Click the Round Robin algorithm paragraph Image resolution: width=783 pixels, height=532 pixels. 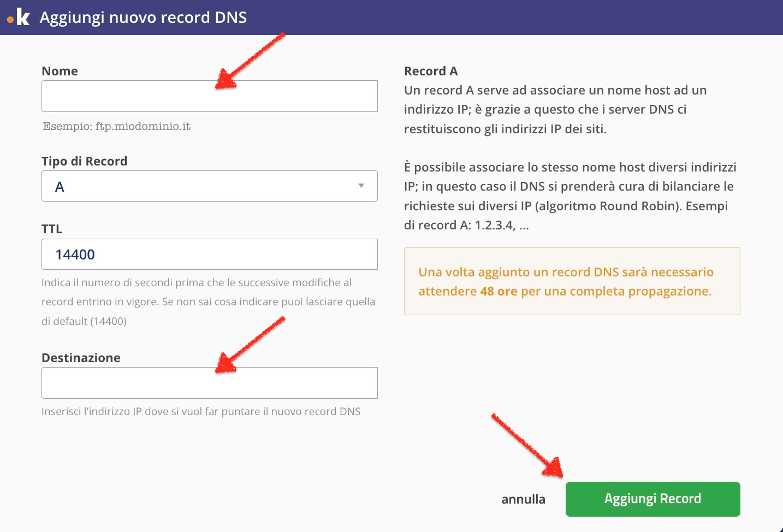pyautogui.click(x=570, y=196)
